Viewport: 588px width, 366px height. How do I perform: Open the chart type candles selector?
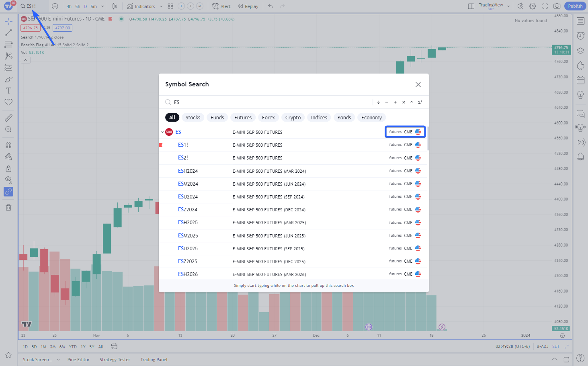coord(115,6)
